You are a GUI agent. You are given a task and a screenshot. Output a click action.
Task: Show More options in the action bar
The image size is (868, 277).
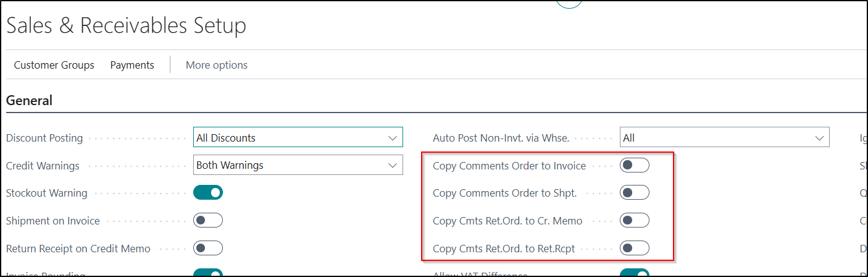pyautogui.click(x=216, y=65)
